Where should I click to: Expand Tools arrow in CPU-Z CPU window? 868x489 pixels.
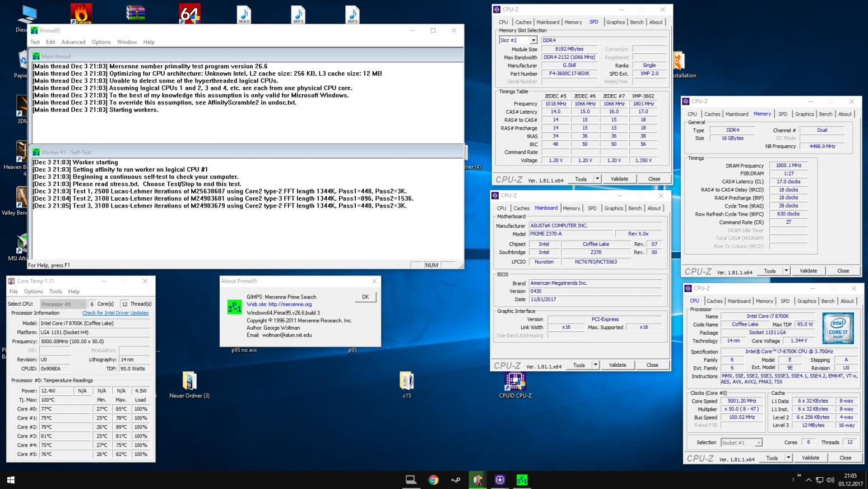[788, 458]
